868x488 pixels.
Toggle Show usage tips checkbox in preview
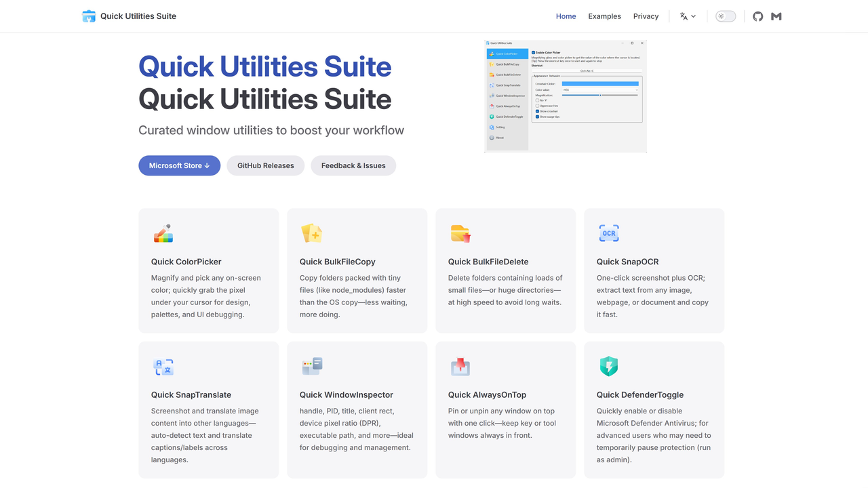click(537, 117)
